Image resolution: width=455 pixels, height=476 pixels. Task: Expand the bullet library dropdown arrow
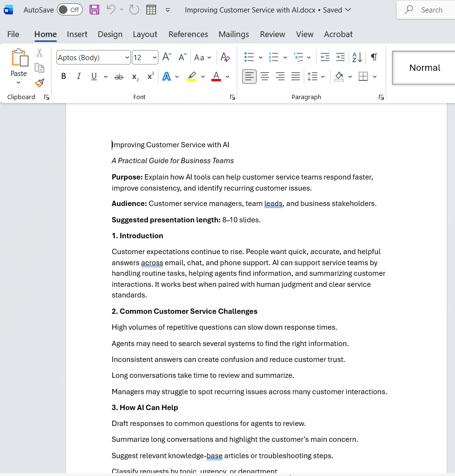pos(260,57)
